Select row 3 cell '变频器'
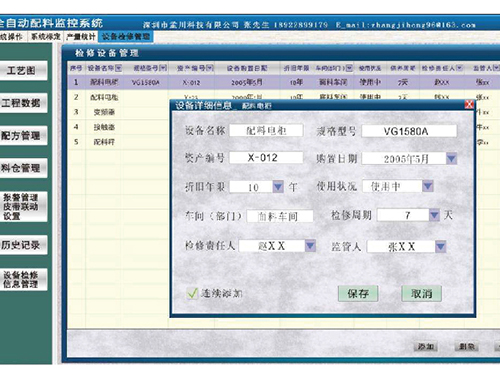The width and height of the screenshot is (500, 375). click(104, 112)
